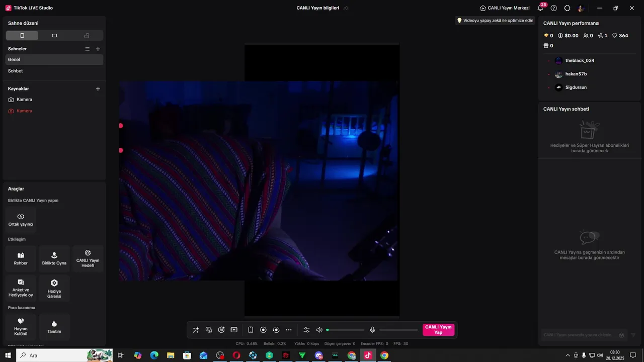Image resolution: width=644 pixels, height=362 pixels.
Task: Select the white Kamera source
Action: (54, 100)
